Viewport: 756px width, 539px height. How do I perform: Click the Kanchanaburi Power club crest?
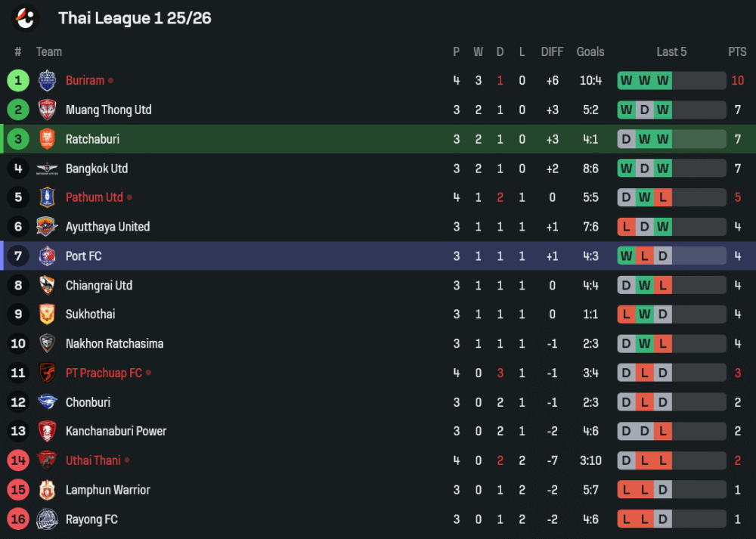(x=47, y=432)
